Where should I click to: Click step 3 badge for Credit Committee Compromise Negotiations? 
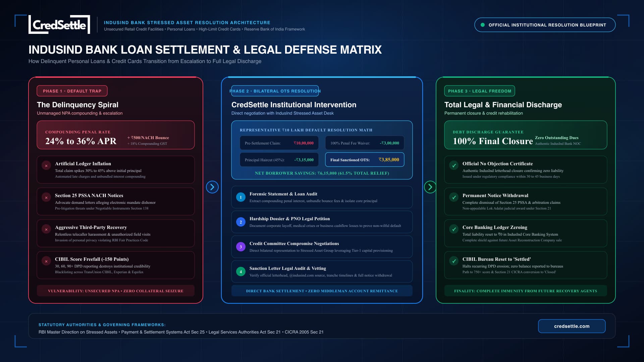click(241, 247)
